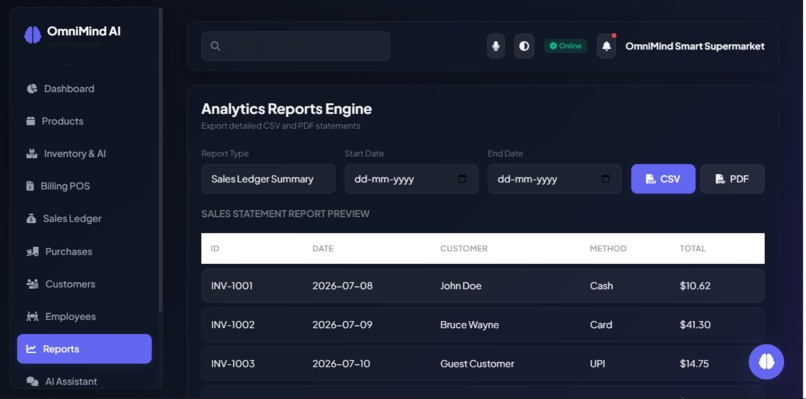This screenshot has height=399, width=806.
Task: Open notifications bell icon
Action: pyautogui.click(x=607, y=46)
